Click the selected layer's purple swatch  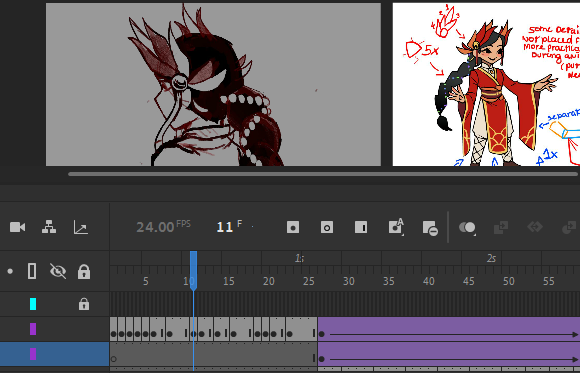pos(33,354)
